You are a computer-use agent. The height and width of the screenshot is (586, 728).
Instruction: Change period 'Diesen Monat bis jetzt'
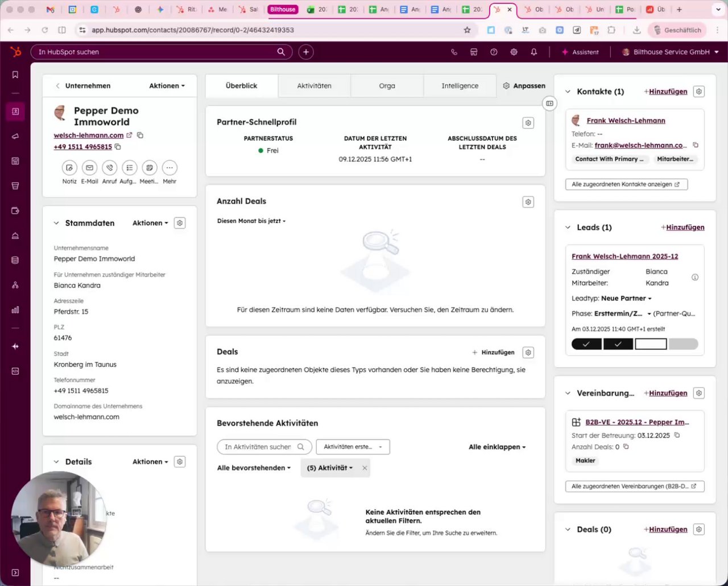[251, 221]
